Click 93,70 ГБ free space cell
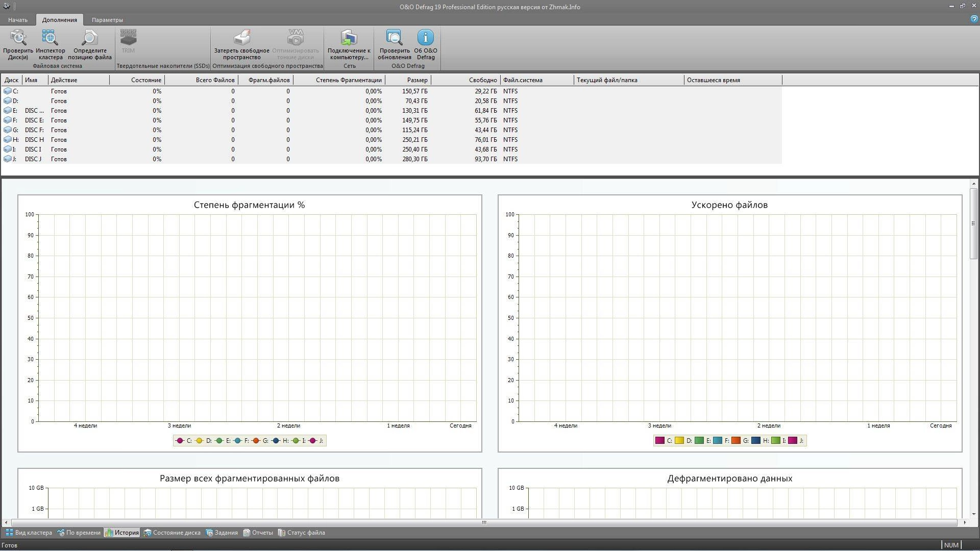Image resolution: width=980 pixels, height=551 pixels. [x=485, y=159]
